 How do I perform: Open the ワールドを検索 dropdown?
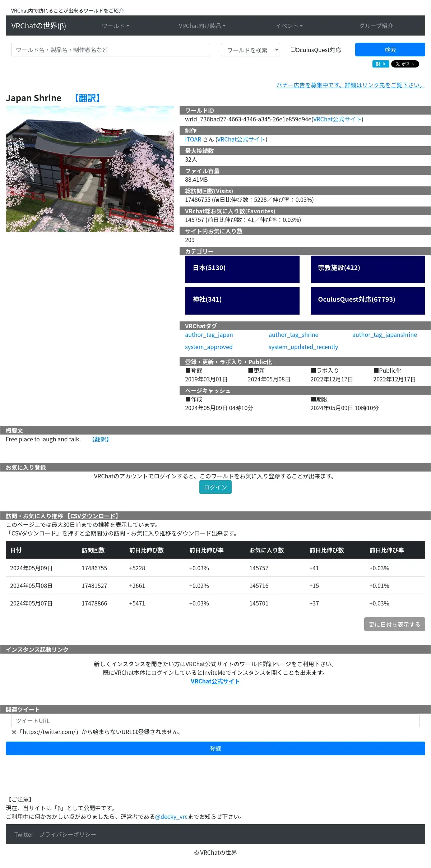click(x=250, y=50)
